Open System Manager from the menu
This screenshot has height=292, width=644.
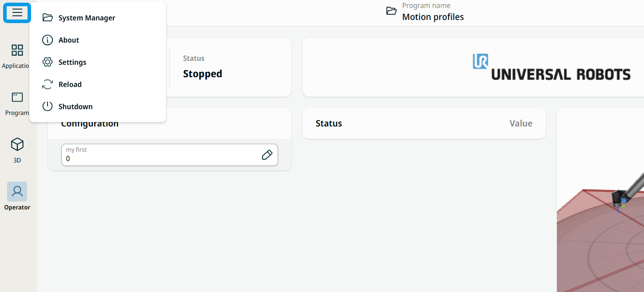(x=87, y=18)
